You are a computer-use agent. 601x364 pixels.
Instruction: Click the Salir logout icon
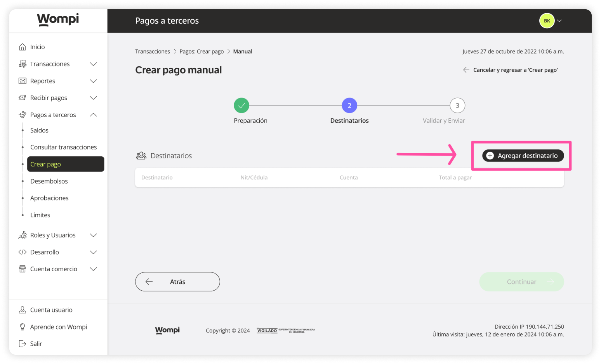pos(23,344)
